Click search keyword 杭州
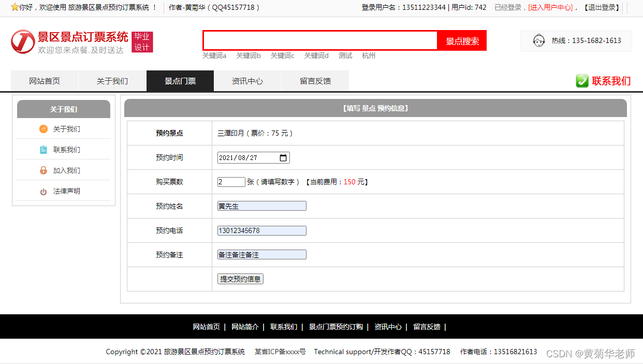Screen dimensions: 643x364 tap(369, 55)
